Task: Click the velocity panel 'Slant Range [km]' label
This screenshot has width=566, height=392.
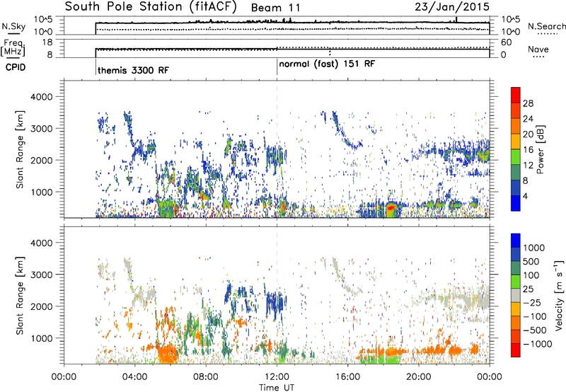Action: [20, 295]
